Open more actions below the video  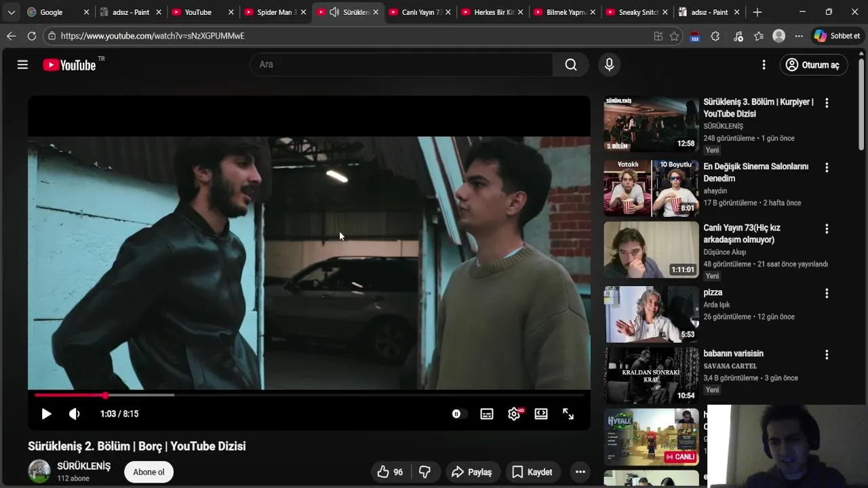(580, 472)
